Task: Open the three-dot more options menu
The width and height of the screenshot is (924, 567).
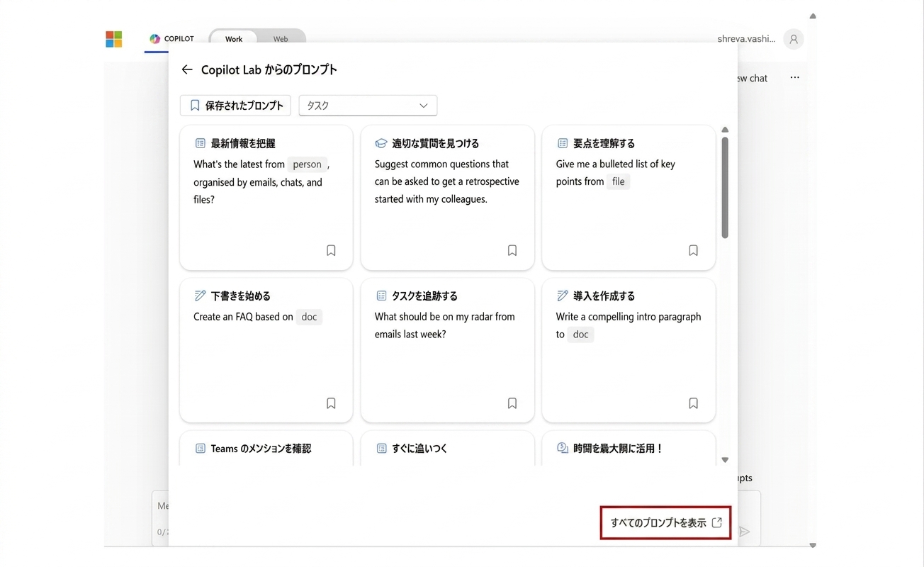Action: tap(795, 78)
